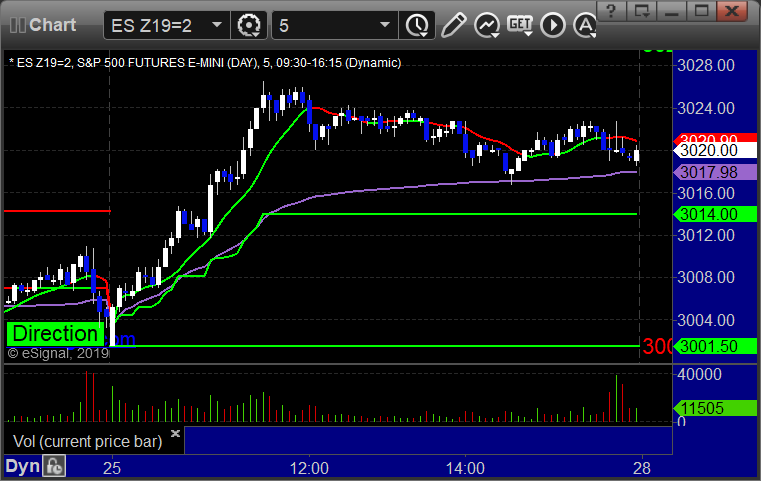Viewport: 761px width, 481px height.
Task: Click the chart title ES Z19=2 S&P 500 FUTURES text
Action: click(x=205, y=63)
